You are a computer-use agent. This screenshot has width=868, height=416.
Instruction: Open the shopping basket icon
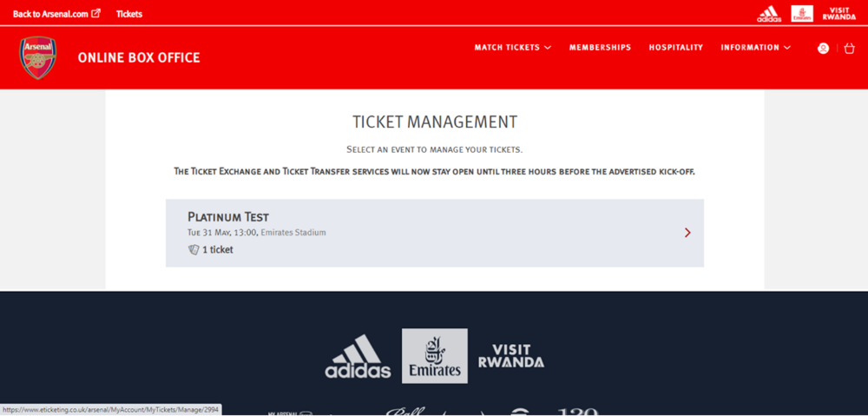pyautogui.click(x=849, y=48)
